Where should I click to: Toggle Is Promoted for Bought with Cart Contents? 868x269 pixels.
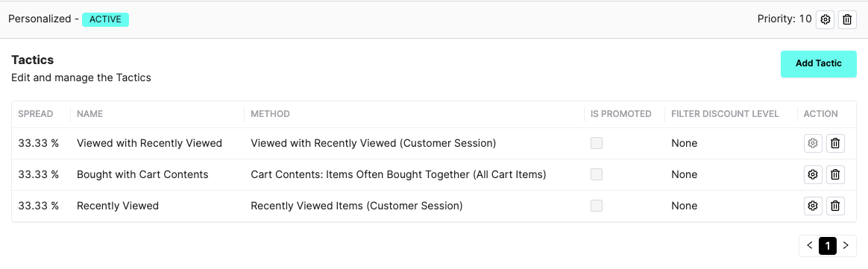click(597, 175)
